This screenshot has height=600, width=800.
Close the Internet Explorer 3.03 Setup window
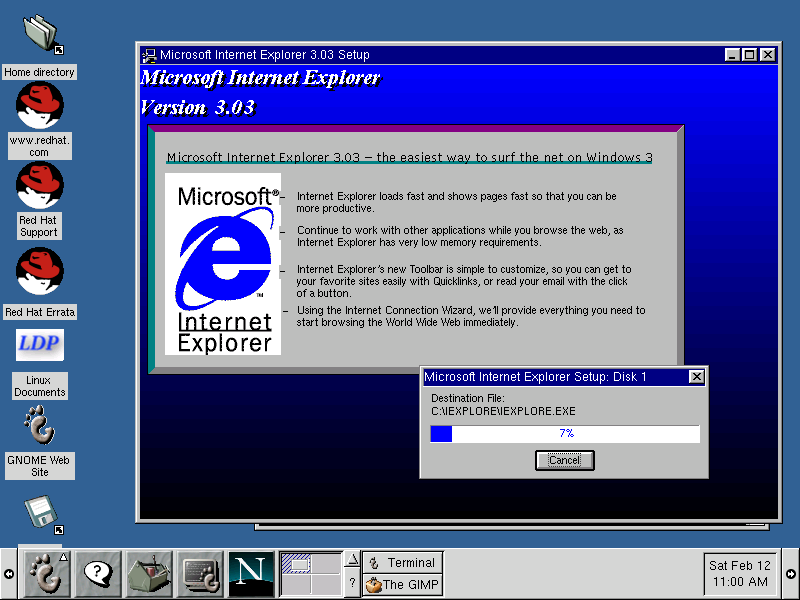pyautogui.click(x=767, y=55)
